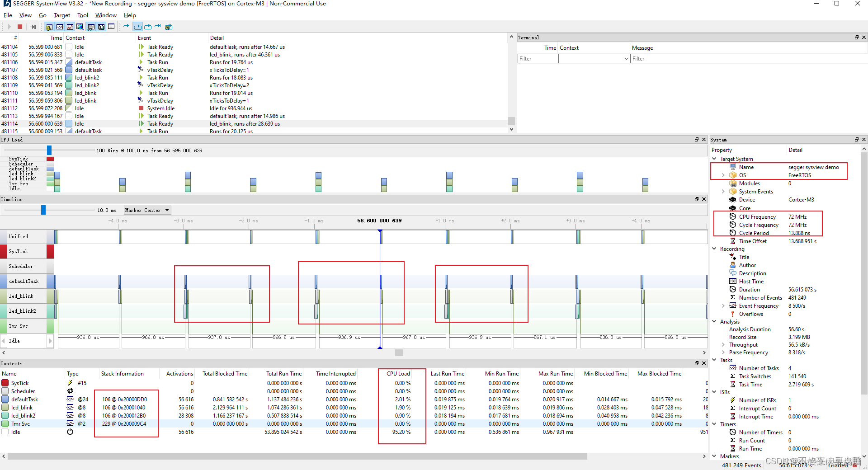
Task: Open the Target menu
Action: pos(62,15)
